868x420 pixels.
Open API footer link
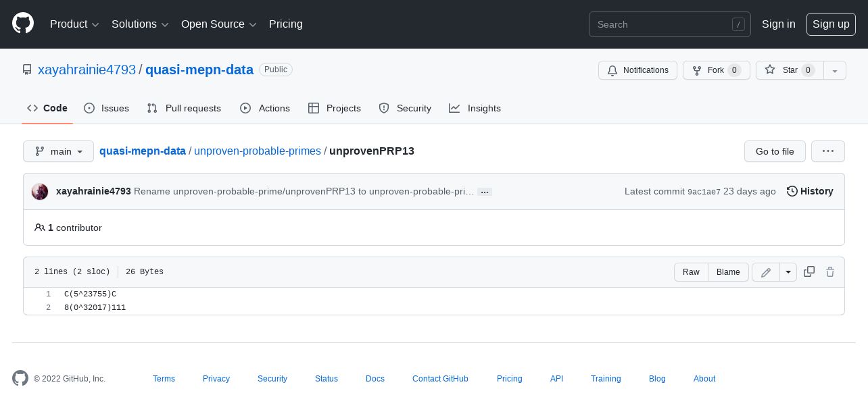point(556,379)
